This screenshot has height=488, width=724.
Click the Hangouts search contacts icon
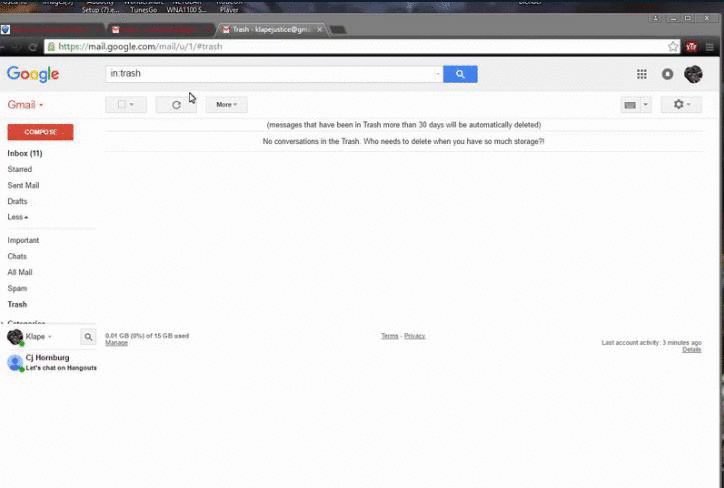pos(88,337)
